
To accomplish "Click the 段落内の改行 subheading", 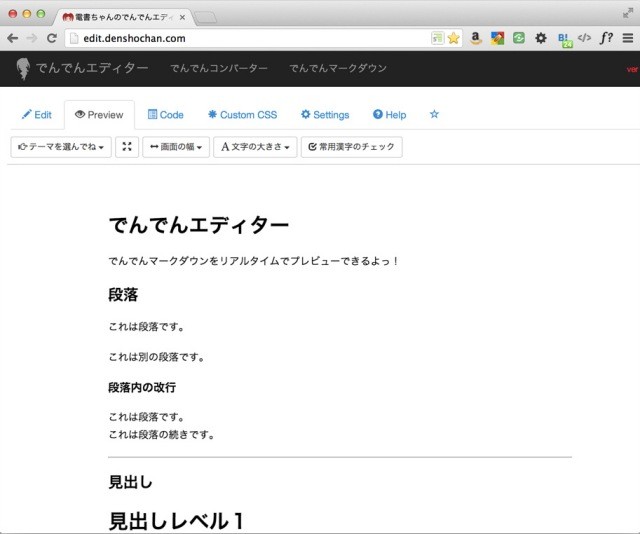I will pyautogui.click(x=142, y=387).
